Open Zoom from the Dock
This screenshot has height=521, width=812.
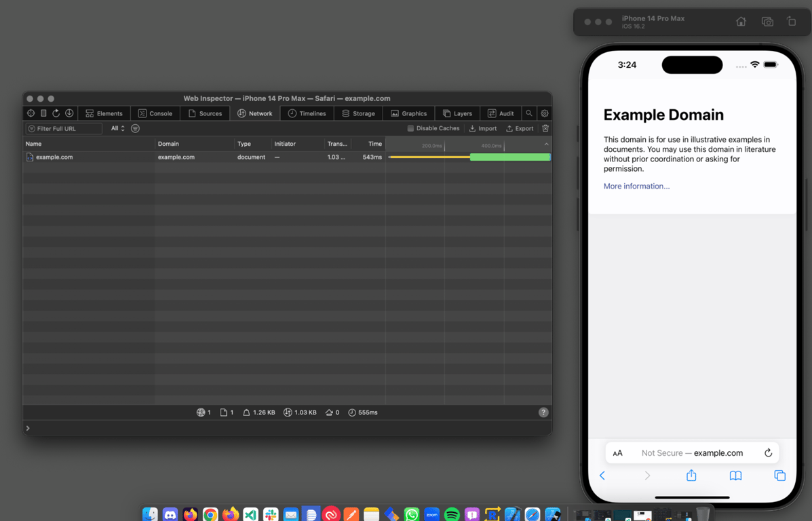[x=432, y=514]
